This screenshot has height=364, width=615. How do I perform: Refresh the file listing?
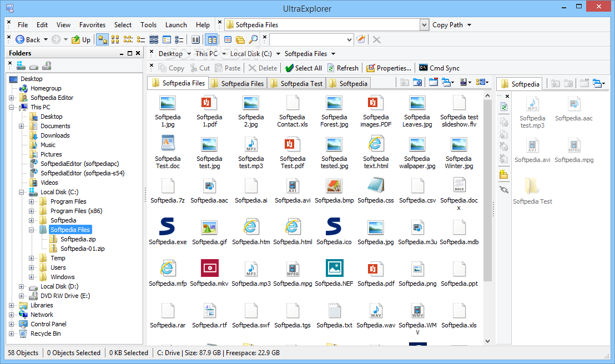[x=343, y=68]
